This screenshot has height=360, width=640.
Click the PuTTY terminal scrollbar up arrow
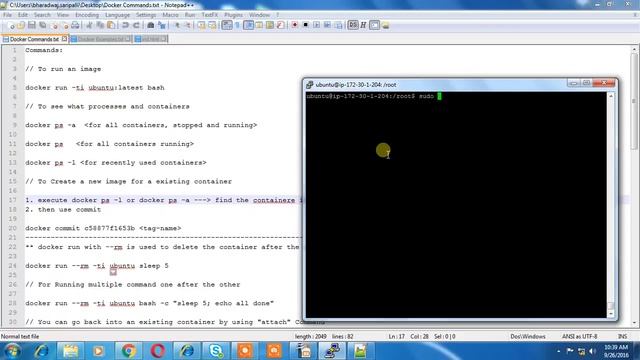(x=611, y=96)
